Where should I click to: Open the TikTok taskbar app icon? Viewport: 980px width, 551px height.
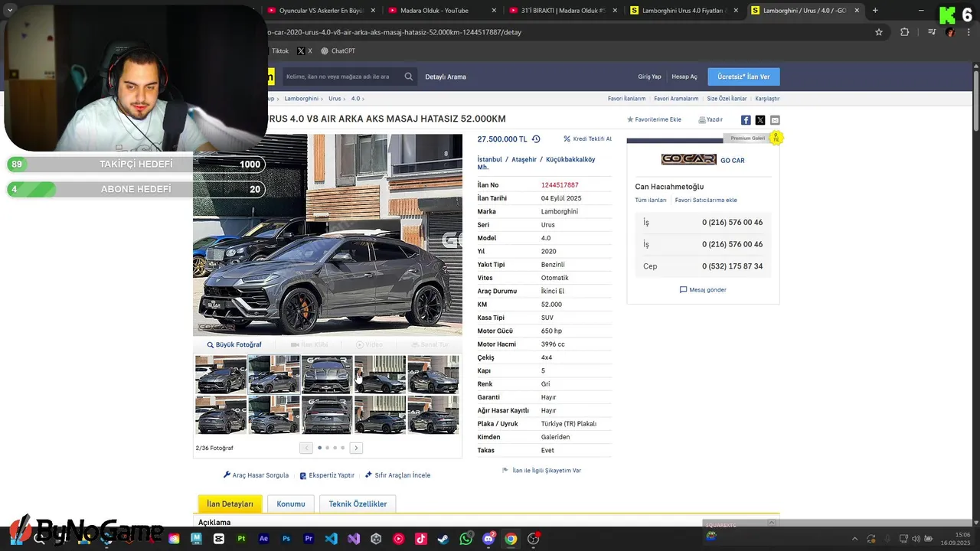(421, 539)
